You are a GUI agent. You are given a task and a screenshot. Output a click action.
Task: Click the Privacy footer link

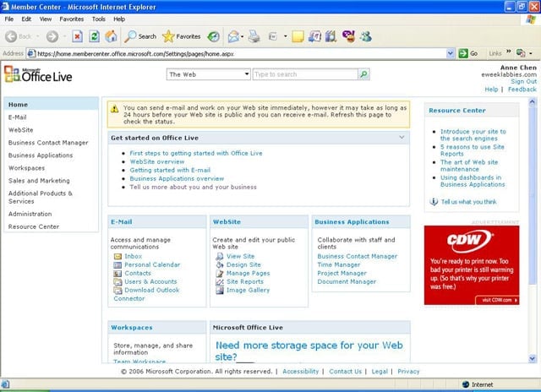point(408,372)
